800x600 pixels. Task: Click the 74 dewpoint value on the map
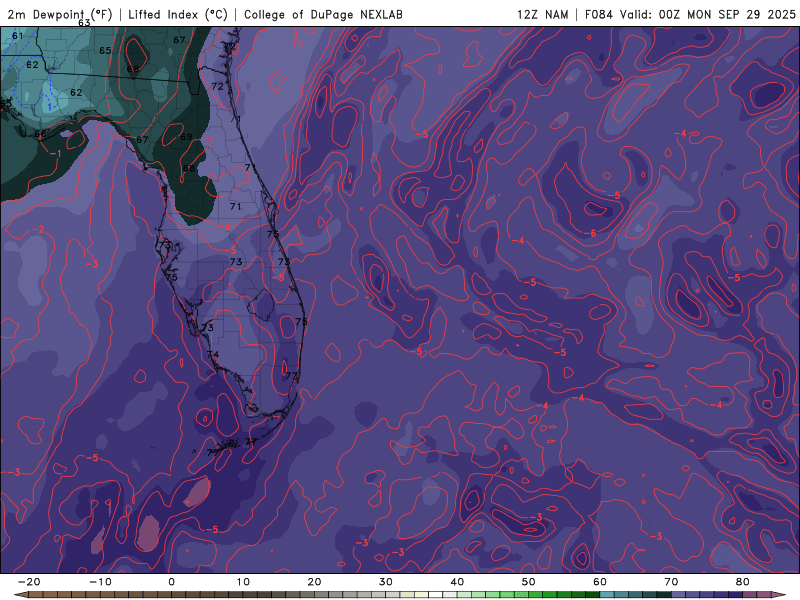[213, 355]
